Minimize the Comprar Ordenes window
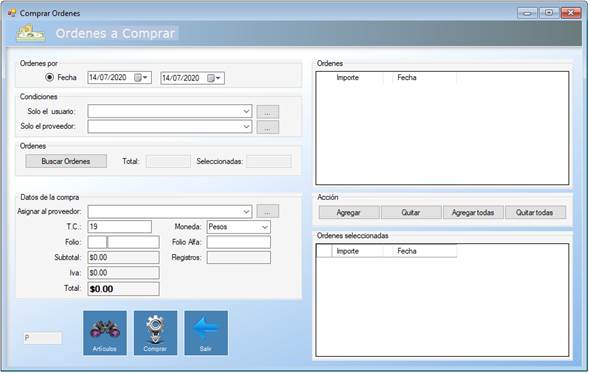This screenshot has width=589, height=374. (527, 13)
